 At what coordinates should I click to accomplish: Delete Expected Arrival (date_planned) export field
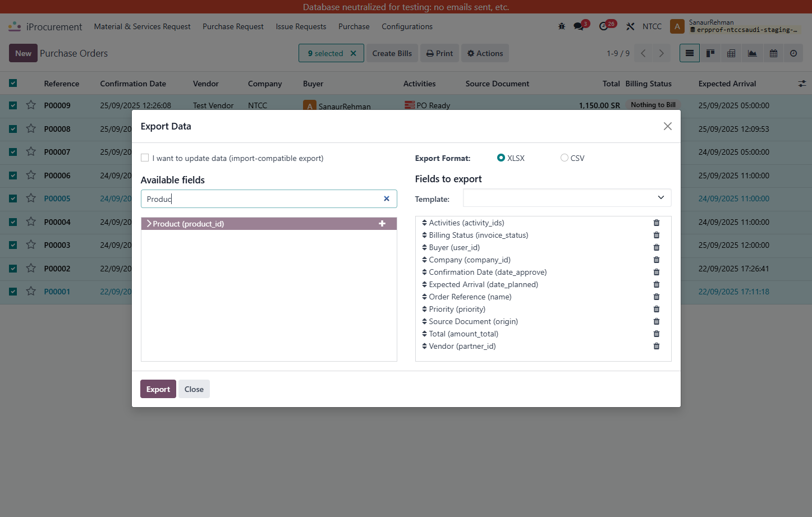(x=657, y=284)
